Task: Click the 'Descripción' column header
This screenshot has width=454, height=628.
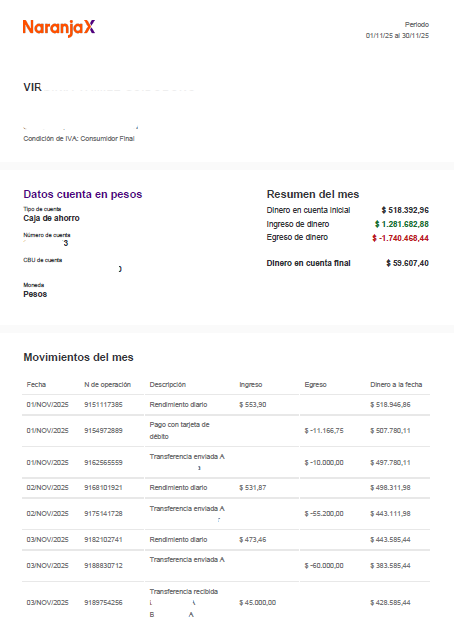Action: (168, 384)
